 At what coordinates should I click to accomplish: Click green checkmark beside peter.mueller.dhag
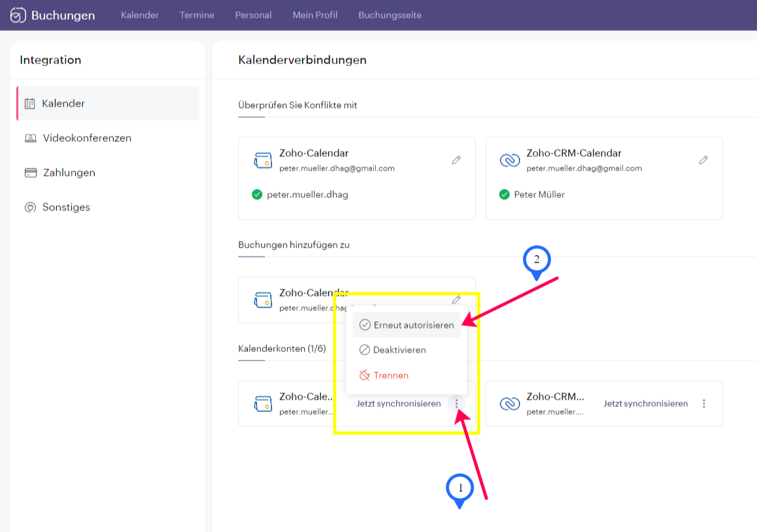pyautogui.click(x=257, y=195)
